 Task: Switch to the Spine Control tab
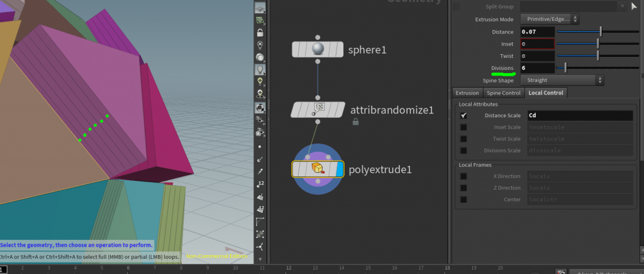504,93
